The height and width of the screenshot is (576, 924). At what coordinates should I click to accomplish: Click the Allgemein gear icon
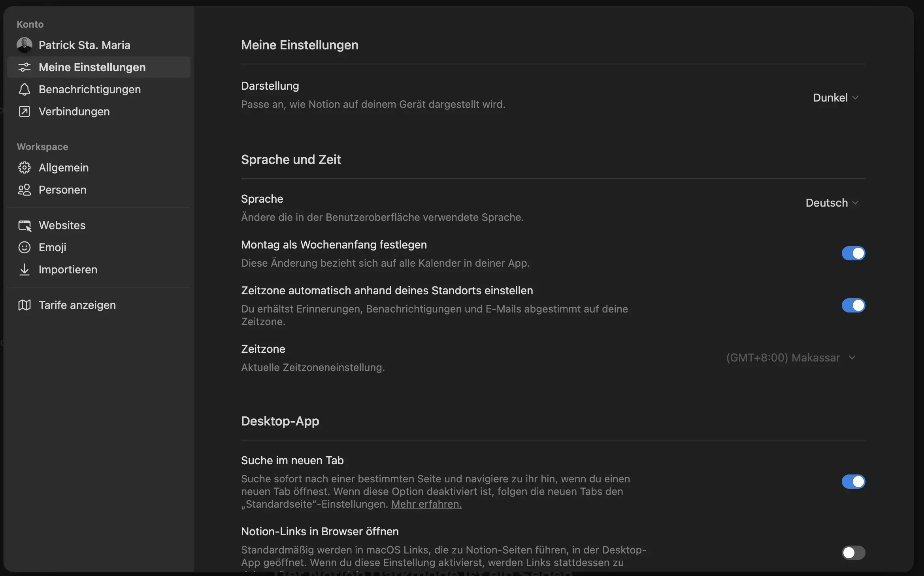coord(24,168)
